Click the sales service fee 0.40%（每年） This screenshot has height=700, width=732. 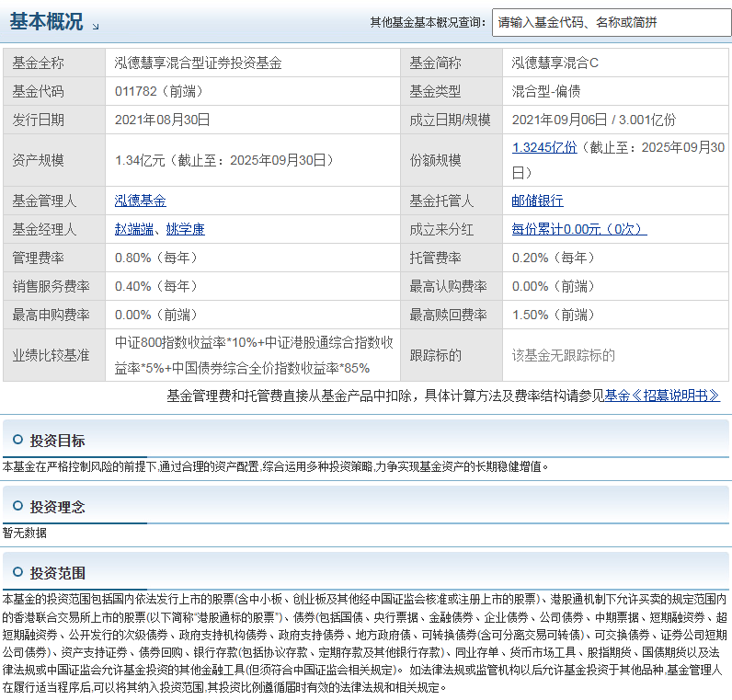157,286
